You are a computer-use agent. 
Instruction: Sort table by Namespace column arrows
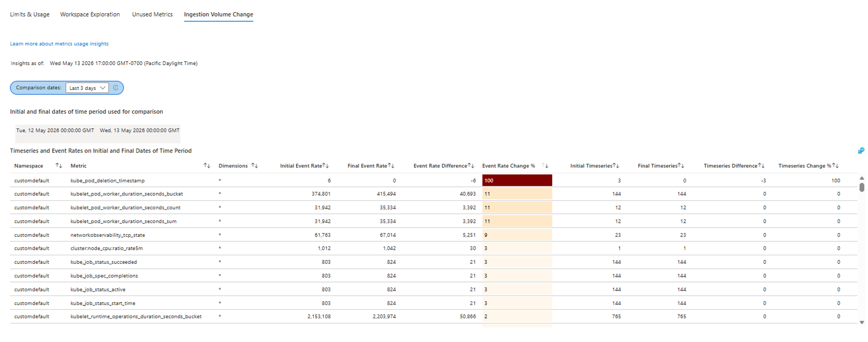tap(59, 166)
